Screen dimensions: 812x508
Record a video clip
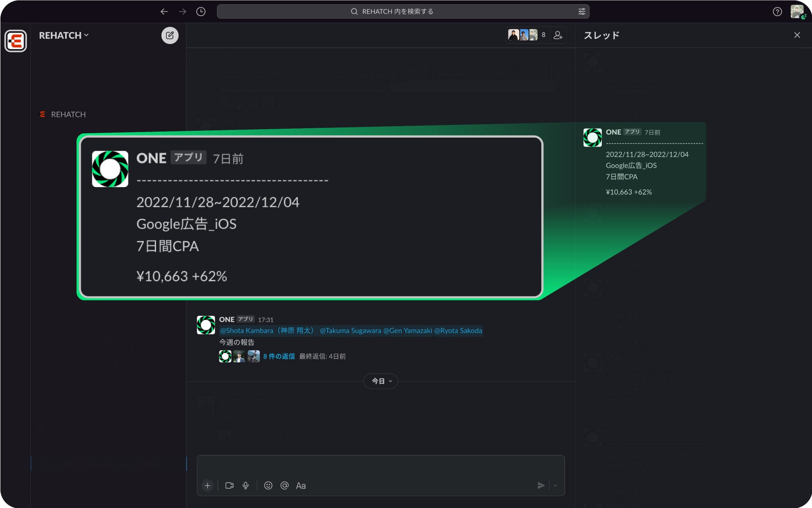point(229,486)
